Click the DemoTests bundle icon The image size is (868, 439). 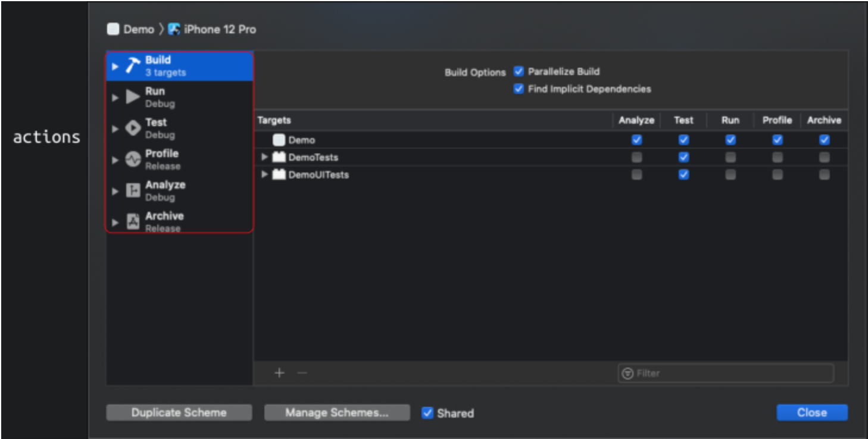click(x=279, y=158)
